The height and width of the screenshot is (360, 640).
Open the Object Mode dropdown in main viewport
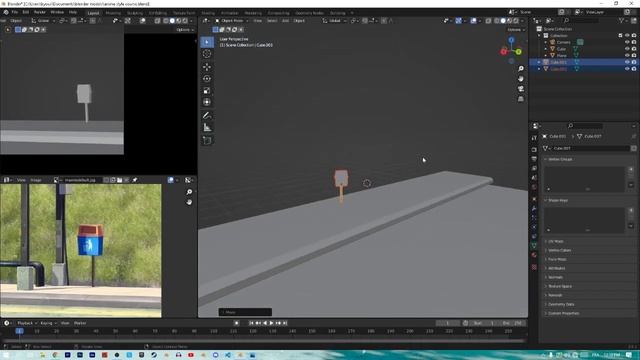point(231,20)
